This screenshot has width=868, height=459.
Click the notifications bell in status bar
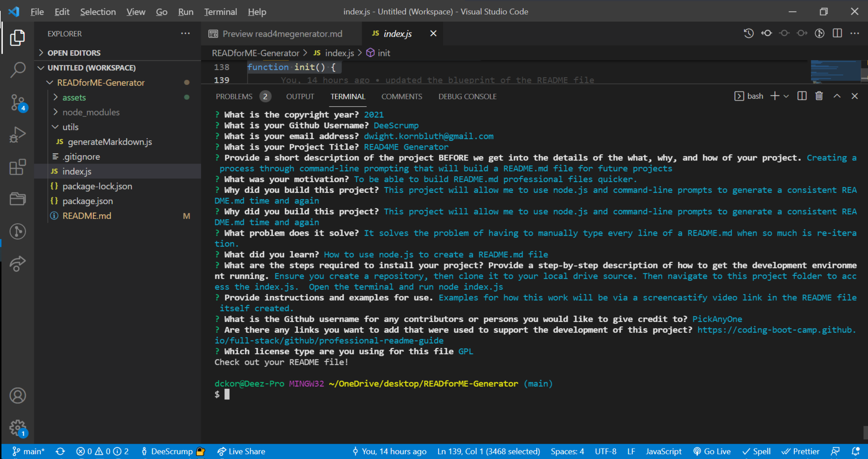pyautogui.click(x=856, y=451)
